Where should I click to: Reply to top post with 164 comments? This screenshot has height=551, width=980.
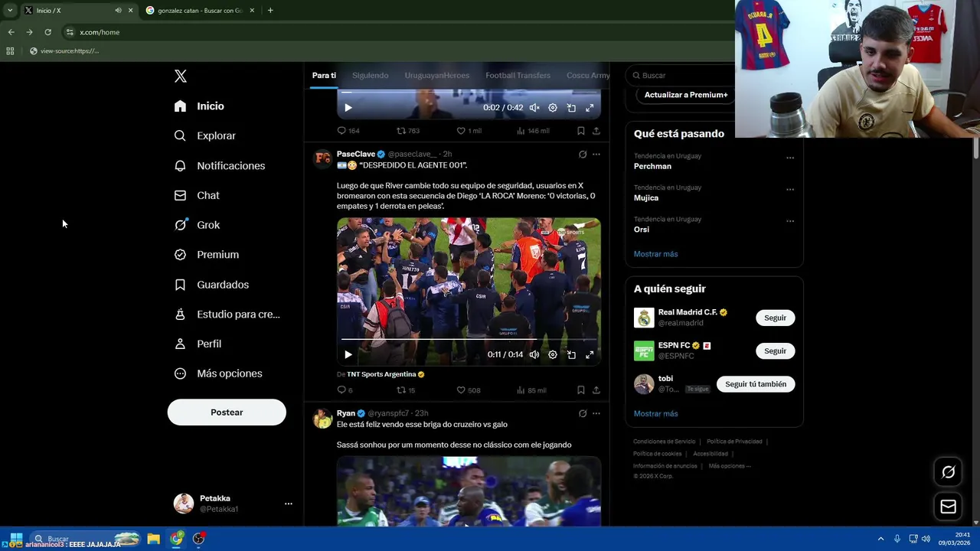point(348,131)
